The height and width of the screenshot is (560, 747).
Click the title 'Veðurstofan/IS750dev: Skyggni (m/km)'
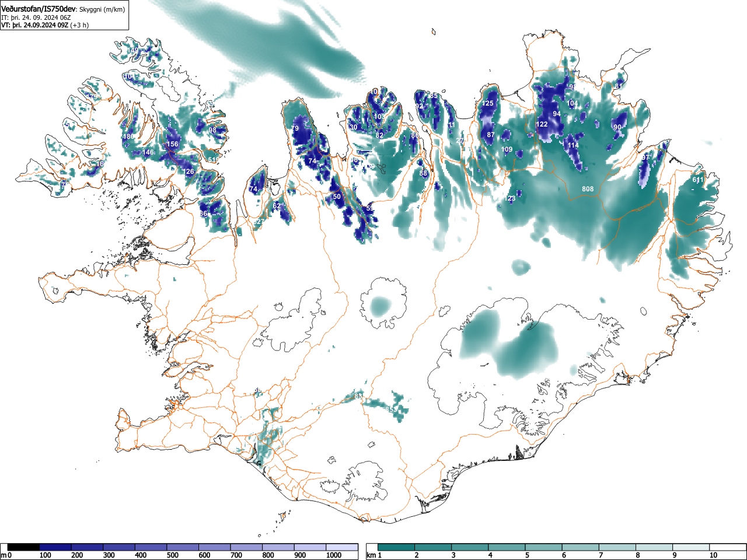click(x=62, y=9)
